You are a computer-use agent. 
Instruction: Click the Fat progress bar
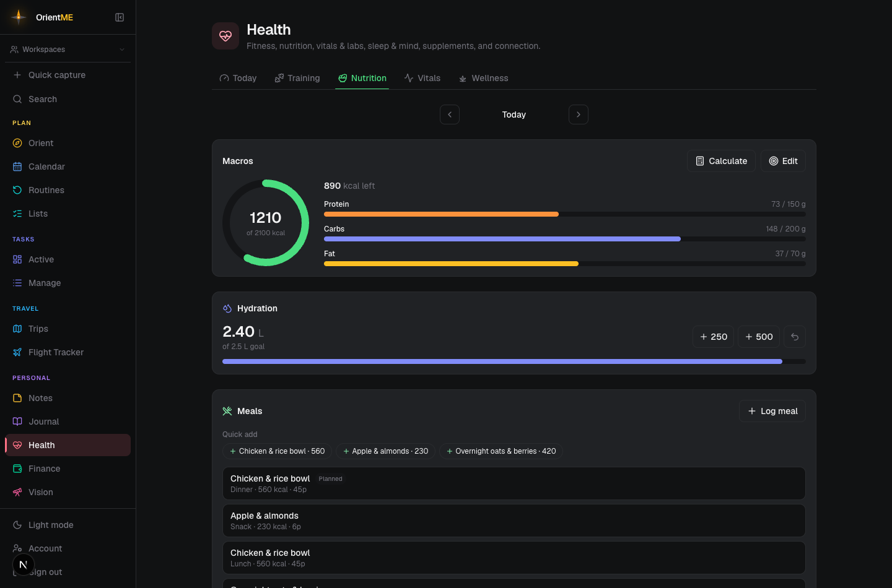click(565, 264)
